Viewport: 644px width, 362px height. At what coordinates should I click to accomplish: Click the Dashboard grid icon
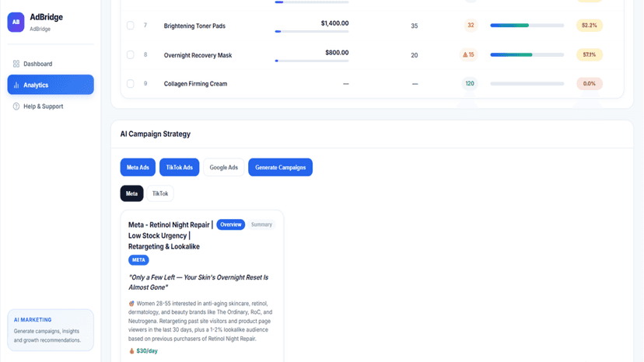[x=16, y=64]
